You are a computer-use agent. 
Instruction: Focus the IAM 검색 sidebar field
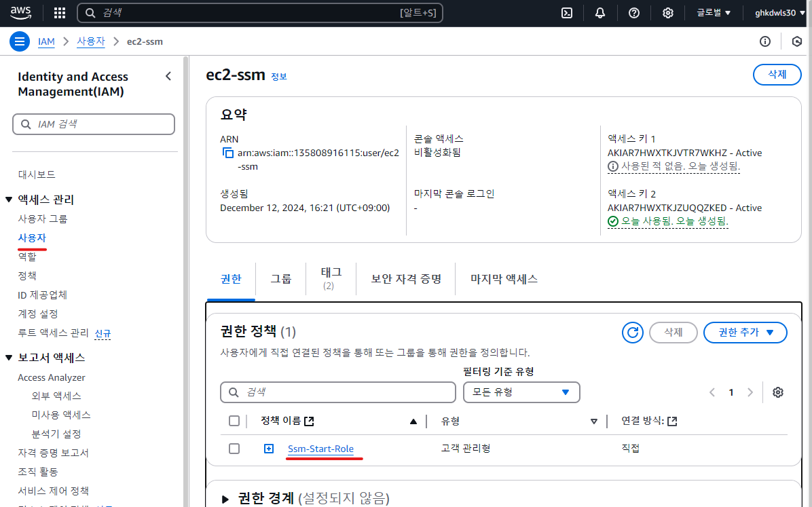94,124
